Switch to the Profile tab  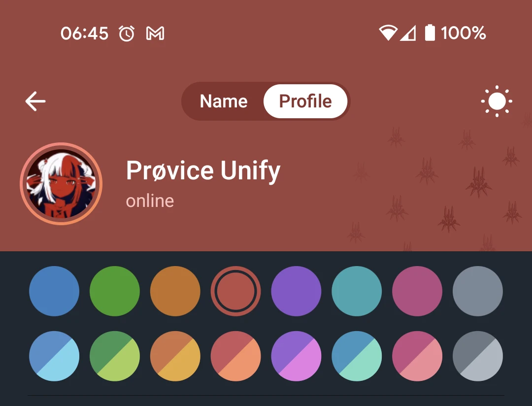[305, 101]
